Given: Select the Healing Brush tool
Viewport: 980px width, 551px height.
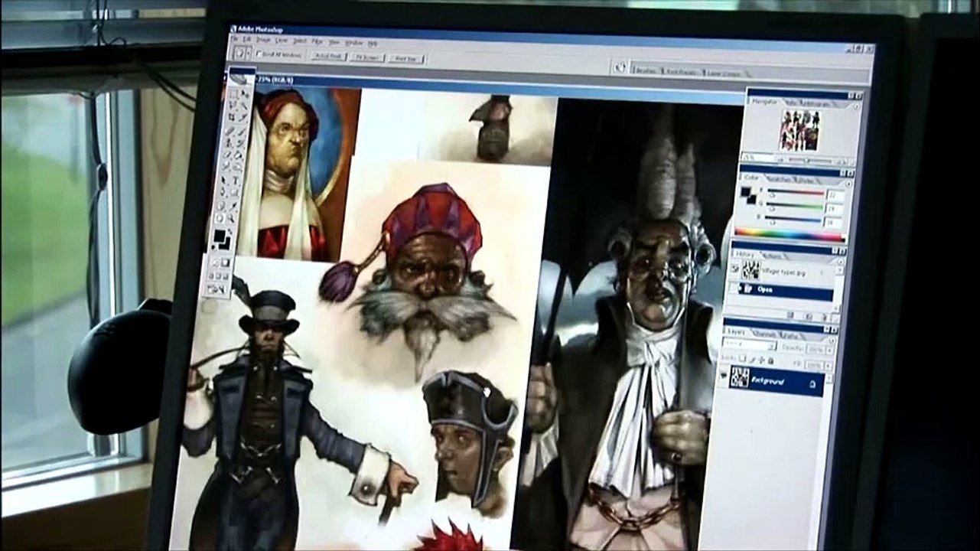Looking at the screenshot, I should tap(230, 131).
